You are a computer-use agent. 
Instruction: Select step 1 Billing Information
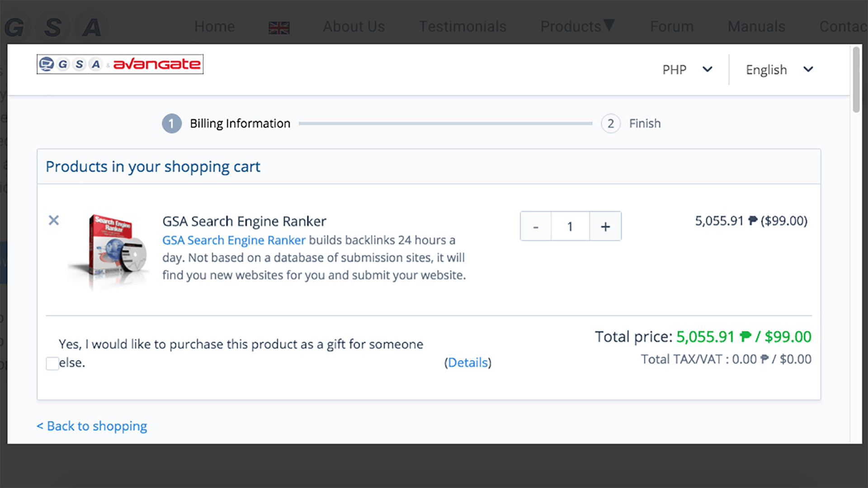coord(226,123)
